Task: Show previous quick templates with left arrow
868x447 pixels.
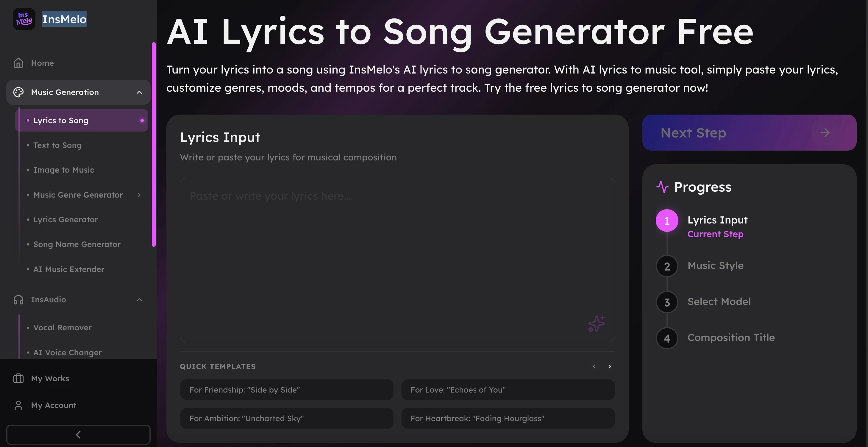Action: [594, 366]
